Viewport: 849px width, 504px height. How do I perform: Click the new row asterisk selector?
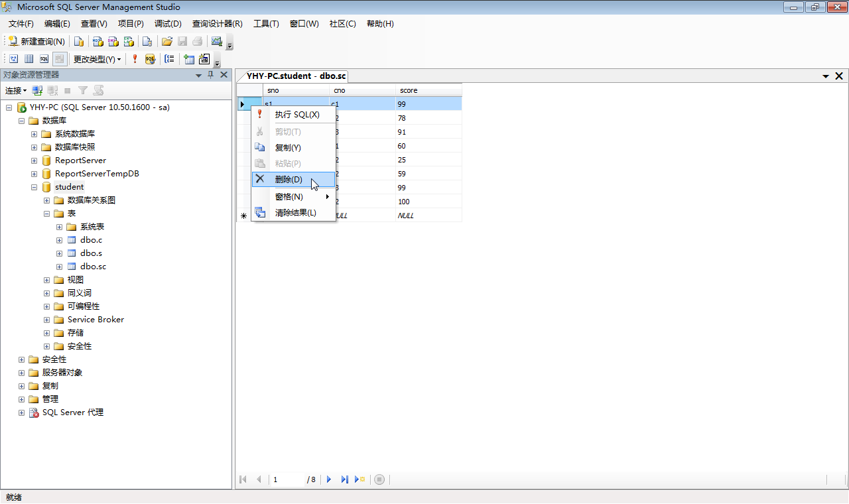click(243, 216)
